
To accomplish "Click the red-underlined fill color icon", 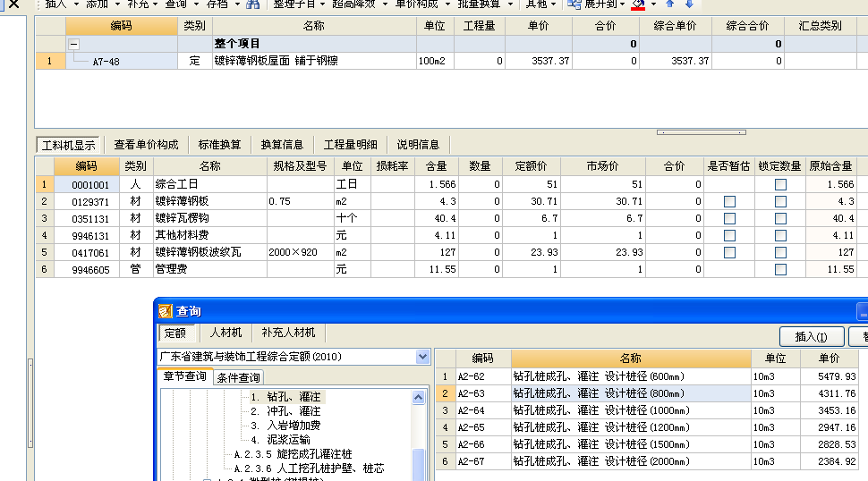I will point(638,4).
